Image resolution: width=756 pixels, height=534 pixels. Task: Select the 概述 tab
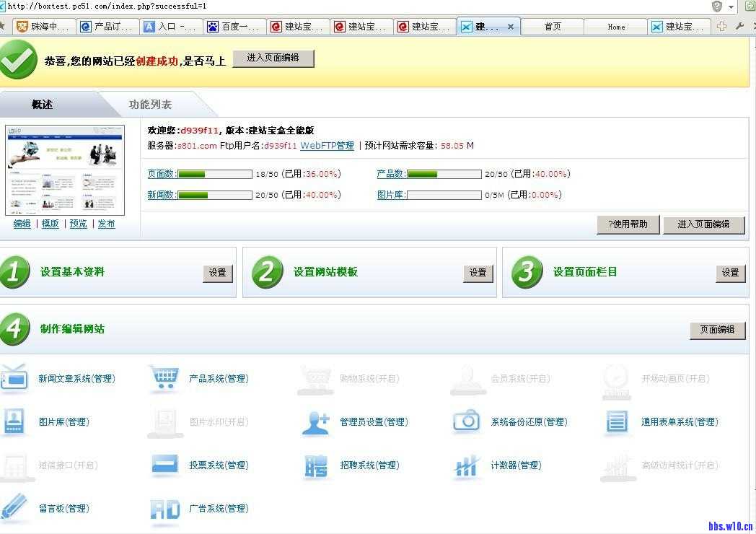[x=42, y=105]
